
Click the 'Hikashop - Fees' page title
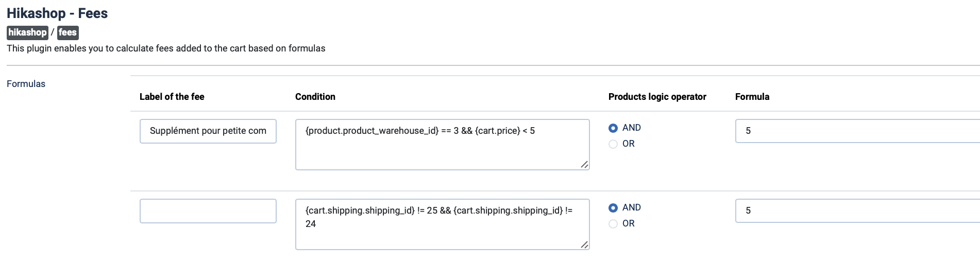click(57, 13)
